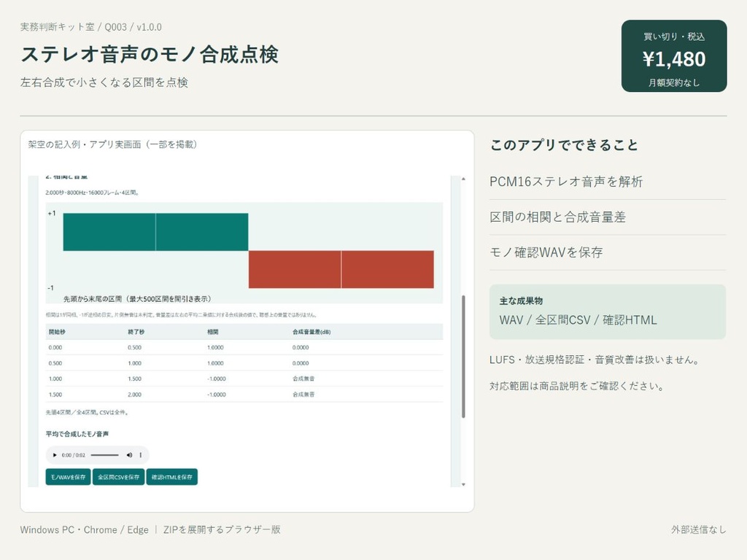Click the LUFS・放送規格認証 disclaimer text

click(595, 359)
